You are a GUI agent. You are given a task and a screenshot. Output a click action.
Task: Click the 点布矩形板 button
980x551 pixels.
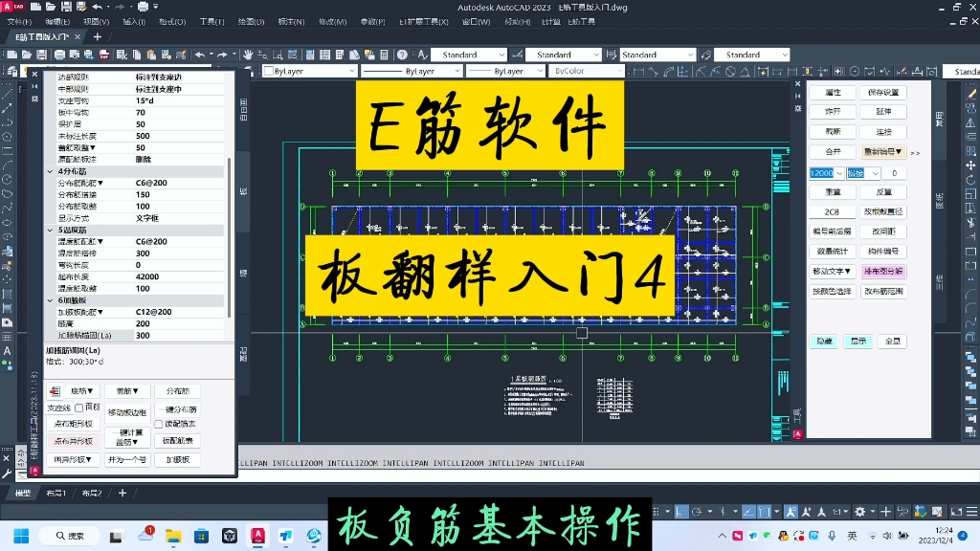click(x=73, y=424)
